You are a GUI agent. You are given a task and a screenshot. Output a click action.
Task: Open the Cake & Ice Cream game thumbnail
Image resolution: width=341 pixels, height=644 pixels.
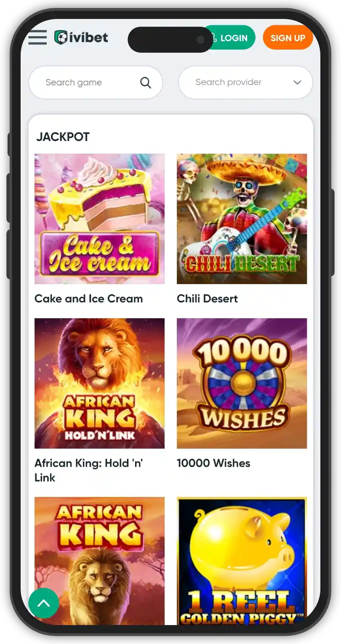tap(99, 219)
